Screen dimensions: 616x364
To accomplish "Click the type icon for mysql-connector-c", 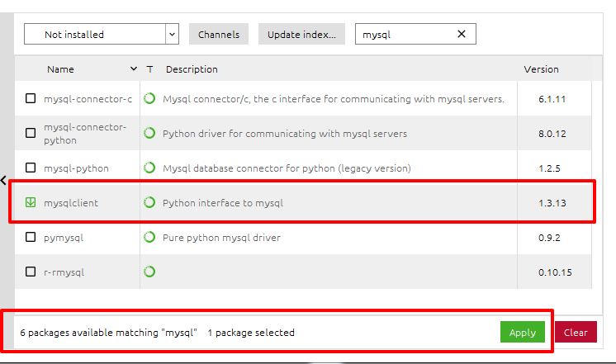I will pos(149,98).
